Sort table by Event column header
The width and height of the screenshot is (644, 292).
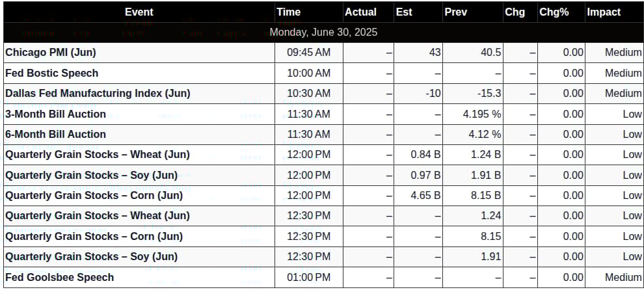pyautogui.click(x=139, y=12)
